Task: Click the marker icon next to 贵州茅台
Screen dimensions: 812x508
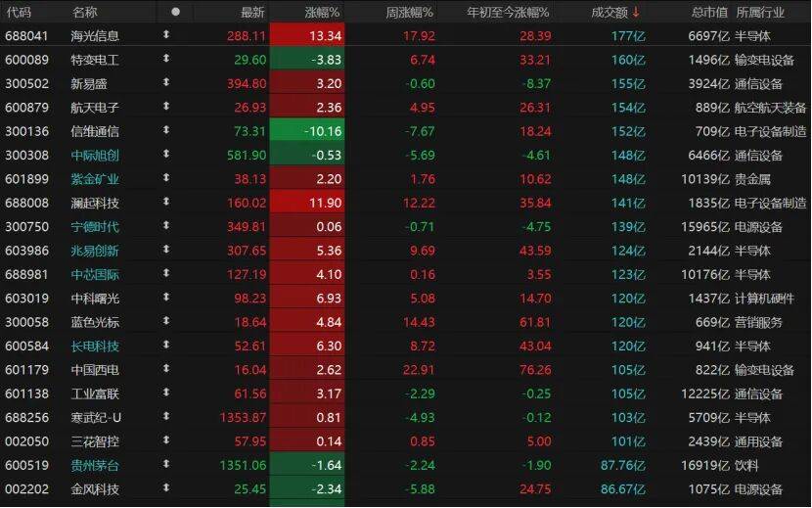Action: coord(166,465)
